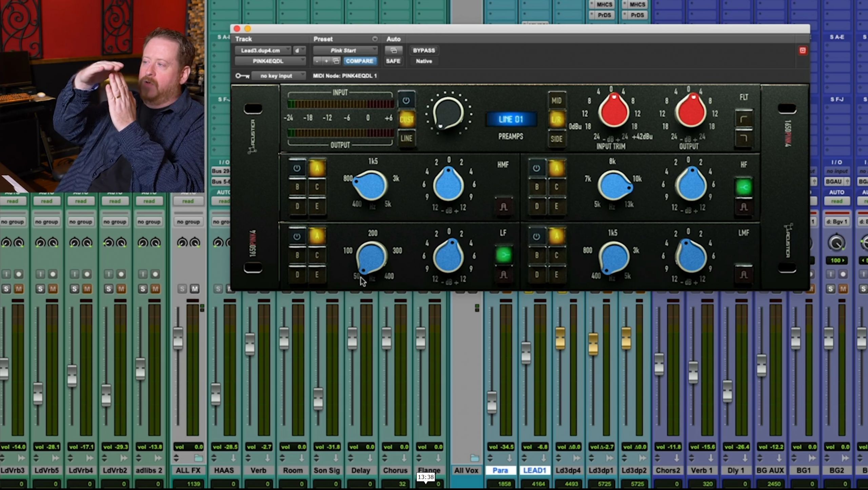Select next preset with plus button
This screenshot has height=490, width=868.
[326, 61]
